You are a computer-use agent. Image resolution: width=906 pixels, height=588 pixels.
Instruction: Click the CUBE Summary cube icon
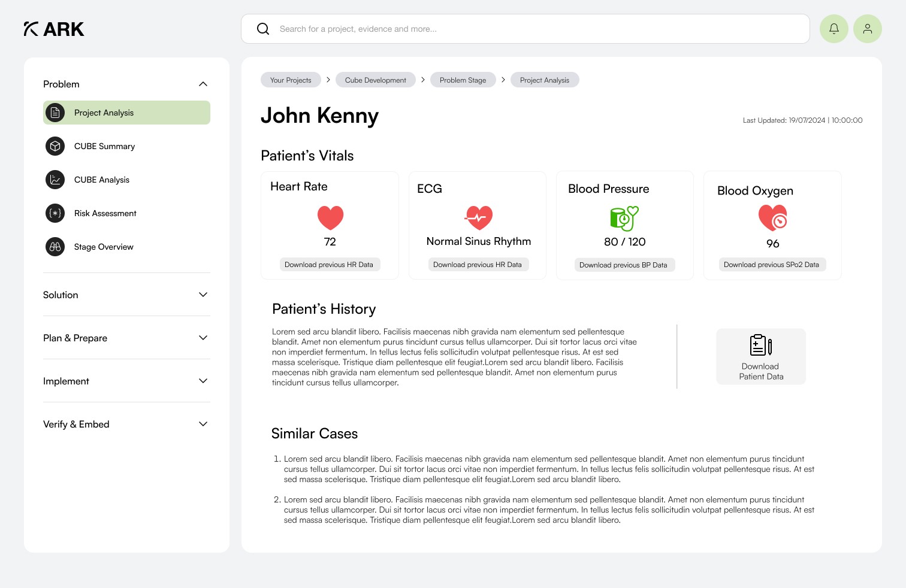coord(55,146)
